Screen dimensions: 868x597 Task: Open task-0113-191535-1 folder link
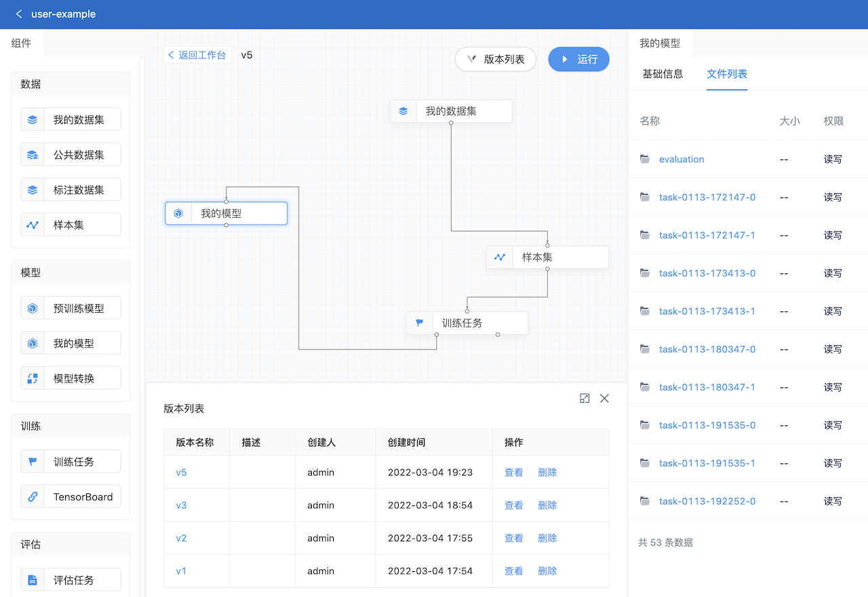coord(707,463)
